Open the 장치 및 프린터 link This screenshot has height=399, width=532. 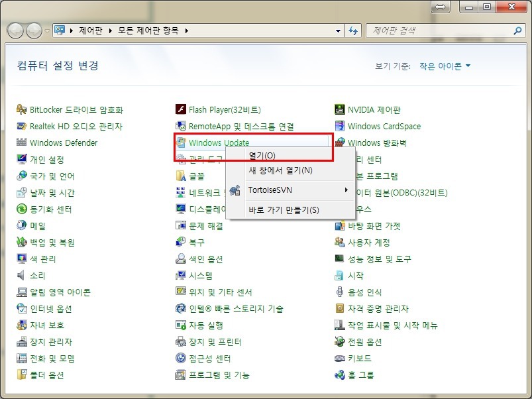click(x=215, y=341)
